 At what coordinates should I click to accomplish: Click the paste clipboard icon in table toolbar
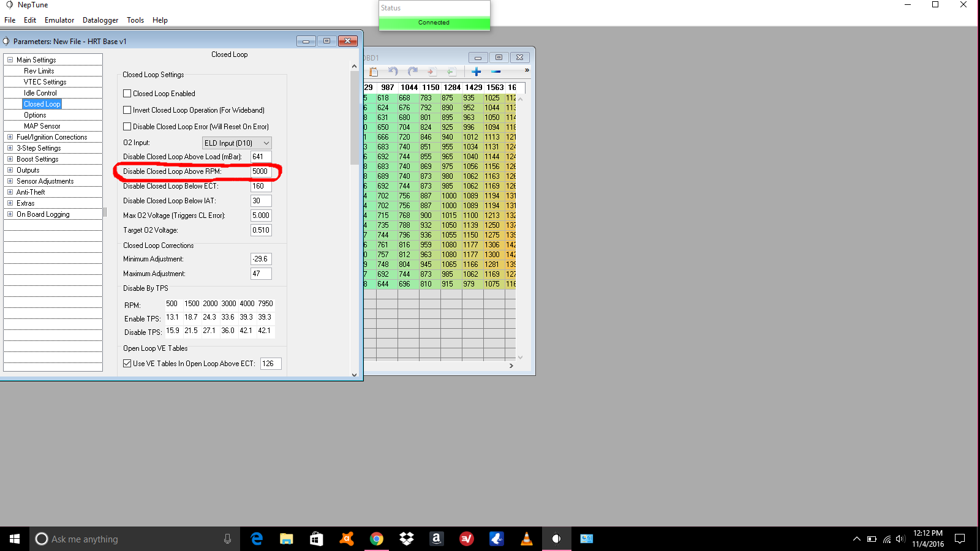pos(374,72)
